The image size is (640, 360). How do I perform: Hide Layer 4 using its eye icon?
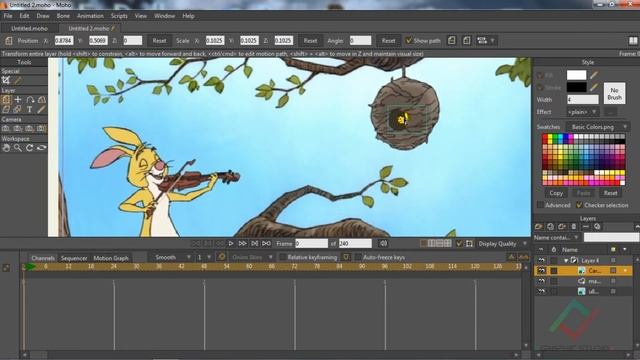point(541,260)
